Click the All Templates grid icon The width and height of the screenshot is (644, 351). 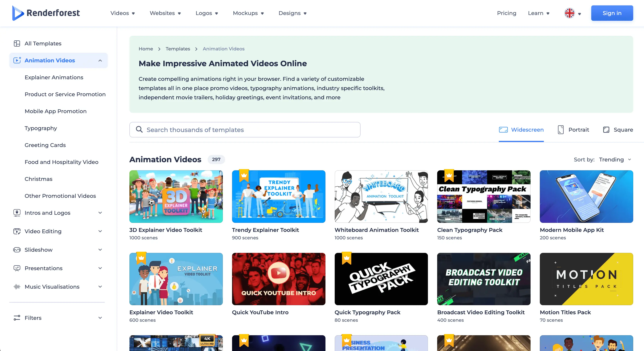[17, 43]
